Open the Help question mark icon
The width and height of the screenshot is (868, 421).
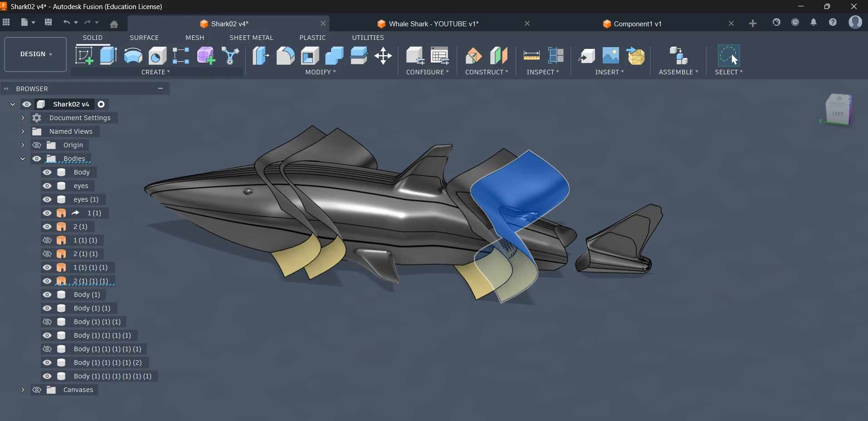pos(833,22)
